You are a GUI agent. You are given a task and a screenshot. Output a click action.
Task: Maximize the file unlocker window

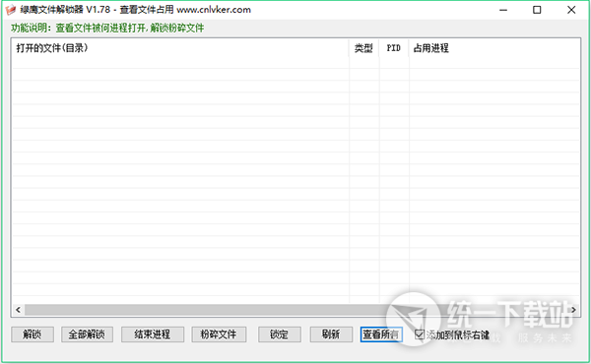pyautogui.click(x=537, y=10)
